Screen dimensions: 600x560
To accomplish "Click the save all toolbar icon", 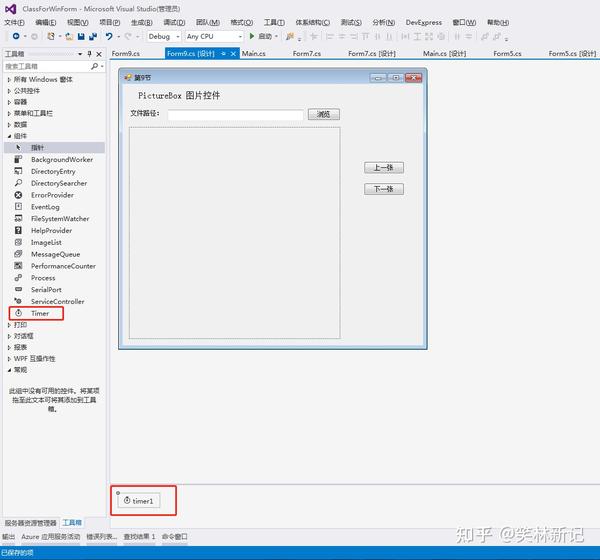I will click(x=93, y=36).
